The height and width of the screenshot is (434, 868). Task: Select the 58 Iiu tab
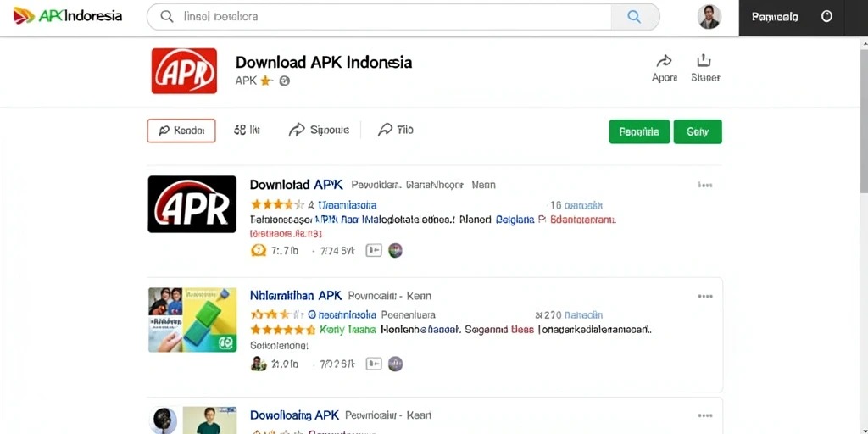[x=247, y=130]
